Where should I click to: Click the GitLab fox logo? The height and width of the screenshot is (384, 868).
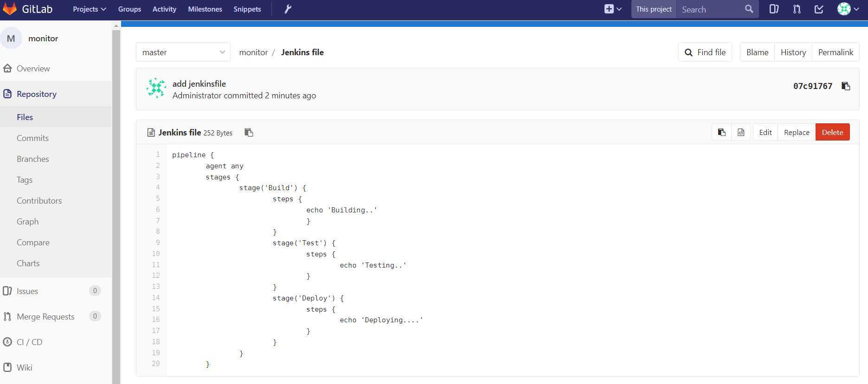tap(10, 9)
